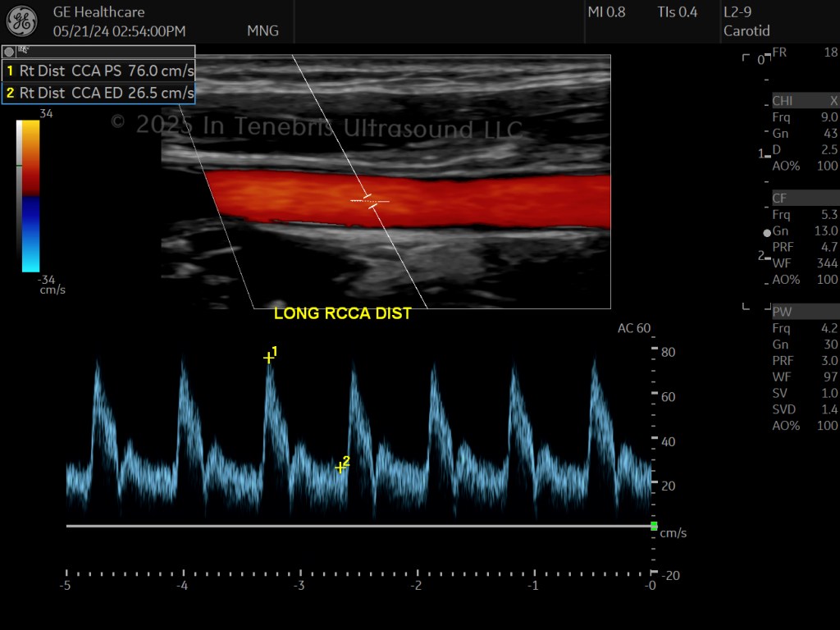Click the Doppler sample volume gate cursor

pyautogui.click(x=370, y=202)
